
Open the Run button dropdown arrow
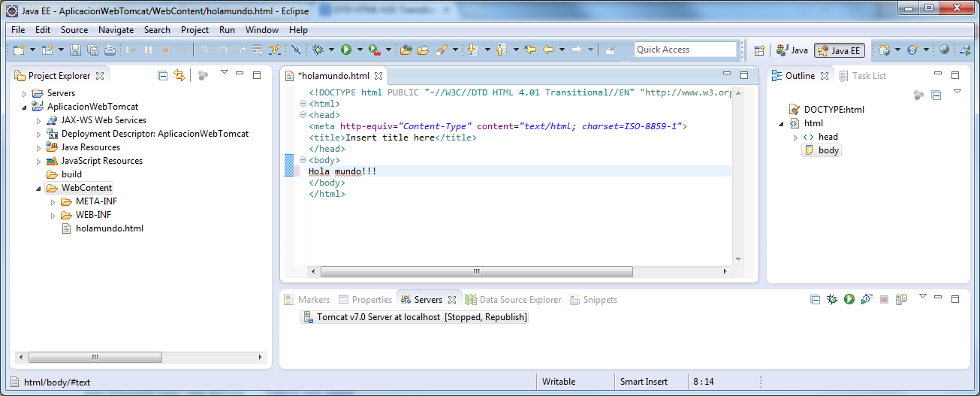360,50
